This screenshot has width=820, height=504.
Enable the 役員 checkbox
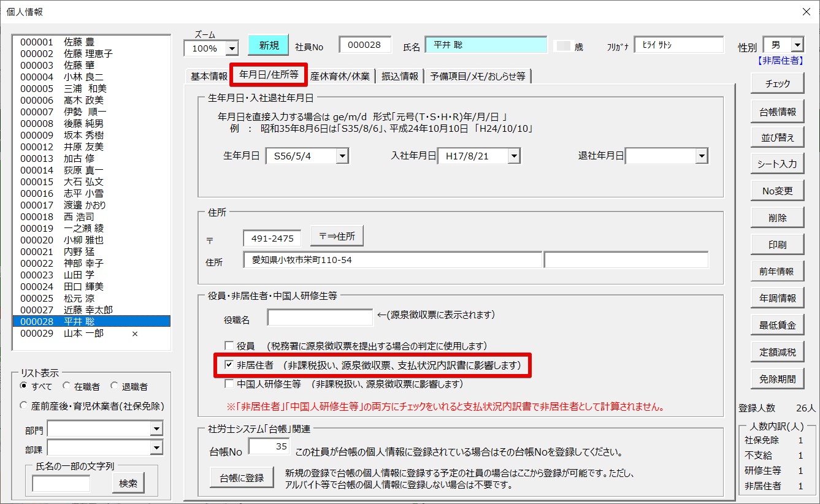point(229,346)
